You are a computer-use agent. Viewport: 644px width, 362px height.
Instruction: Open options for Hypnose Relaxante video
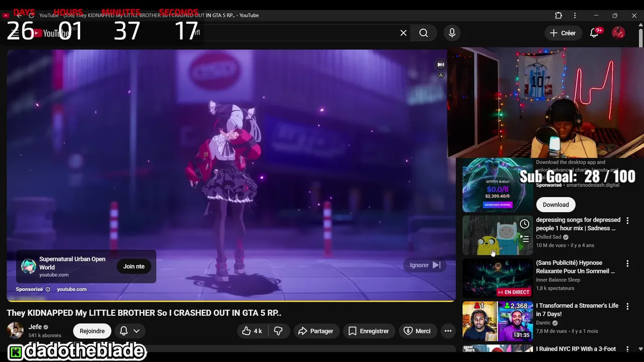click(x=627, y=263)
